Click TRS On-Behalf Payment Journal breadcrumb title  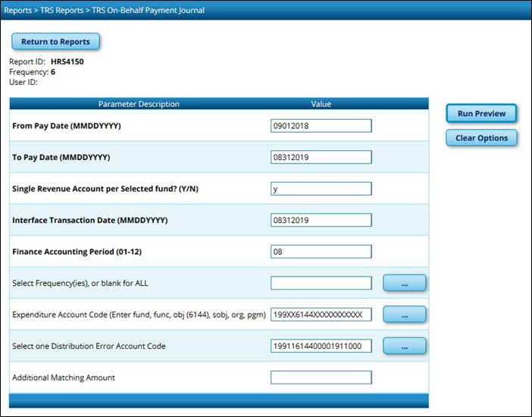(147, 11)
